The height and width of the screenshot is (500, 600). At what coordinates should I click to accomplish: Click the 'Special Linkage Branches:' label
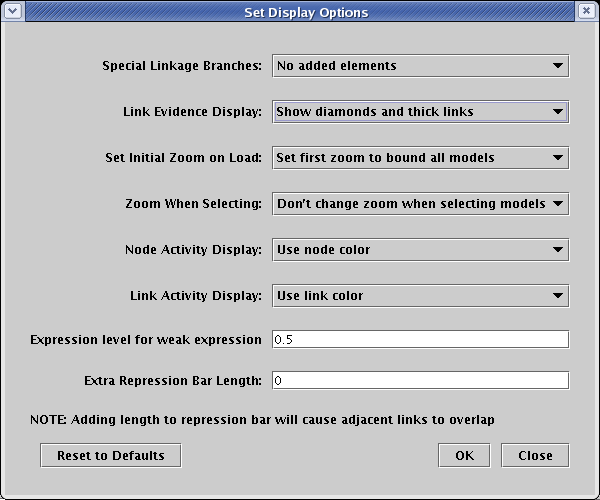[x=182, y=66]
